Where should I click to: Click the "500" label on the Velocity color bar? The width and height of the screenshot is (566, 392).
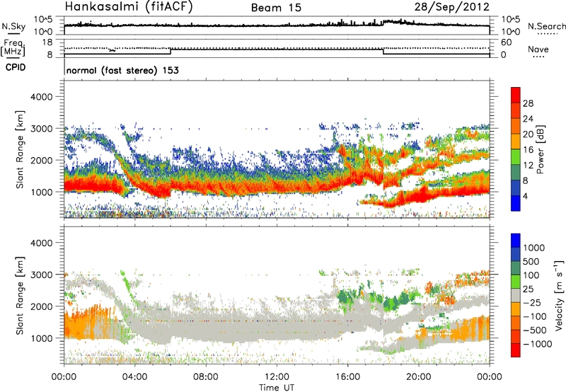[531, 261]
